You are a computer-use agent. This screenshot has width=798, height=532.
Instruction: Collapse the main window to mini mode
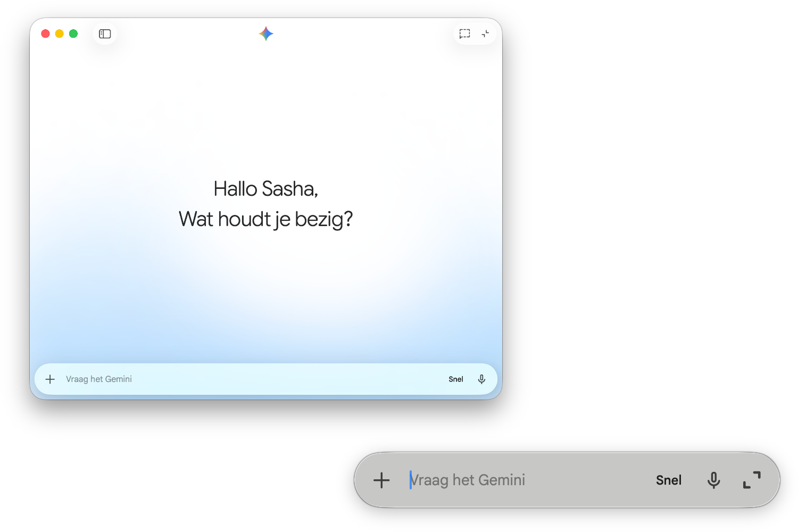point(485,34)
